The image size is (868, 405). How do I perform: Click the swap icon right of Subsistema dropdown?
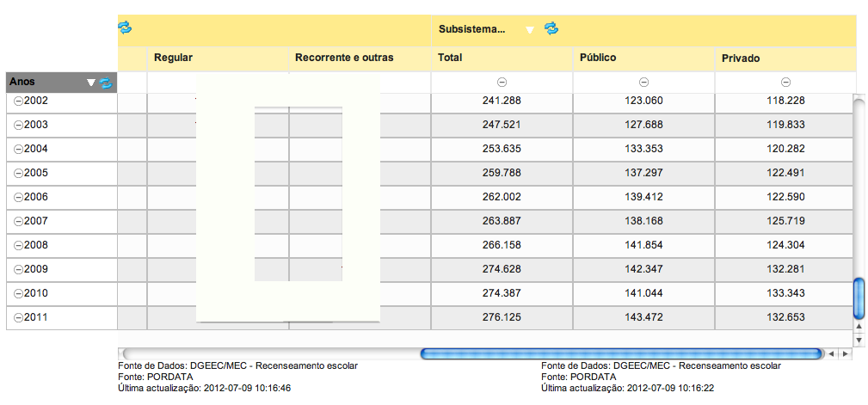(551, 28)
